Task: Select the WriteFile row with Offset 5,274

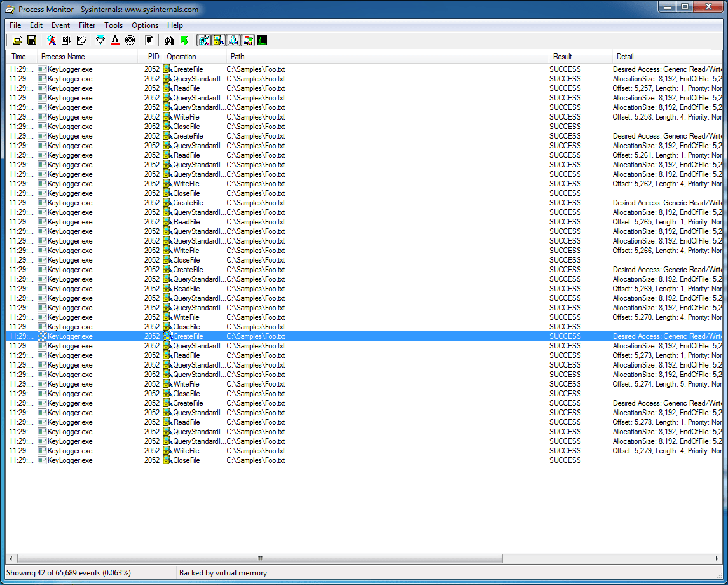Action: point(364,384)
